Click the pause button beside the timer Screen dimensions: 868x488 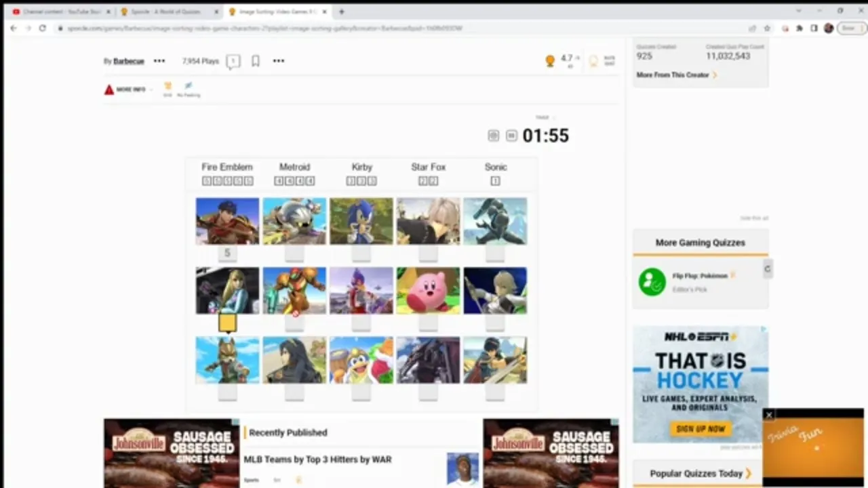511,136
